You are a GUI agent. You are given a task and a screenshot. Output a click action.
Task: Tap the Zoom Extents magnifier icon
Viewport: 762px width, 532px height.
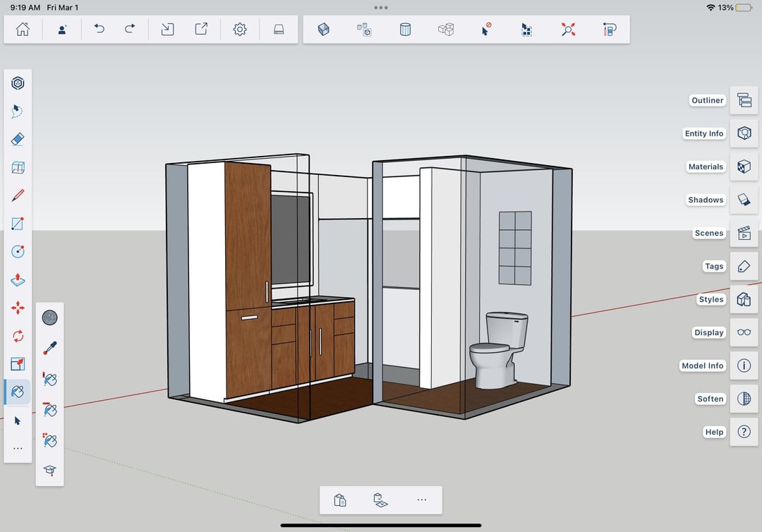pyautogui.click(x=568, y=29)
